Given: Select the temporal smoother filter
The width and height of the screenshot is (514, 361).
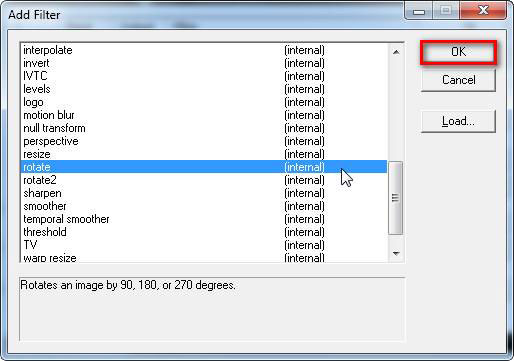Looking at the screenshot, I should [204, 219].
